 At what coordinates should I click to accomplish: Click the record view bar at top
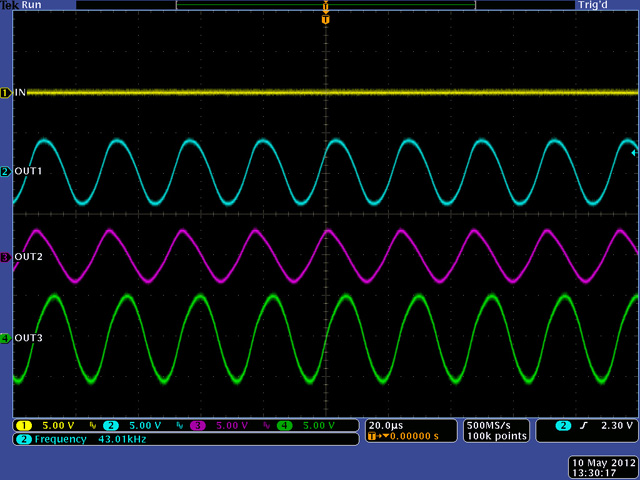pos(325,5)
